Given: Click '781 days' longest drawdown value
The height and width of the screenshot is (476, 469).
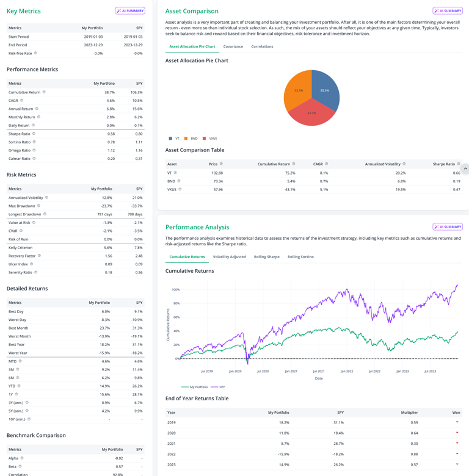Looking at the screenshot, I should pyautogui.click(x=104, y=214).
